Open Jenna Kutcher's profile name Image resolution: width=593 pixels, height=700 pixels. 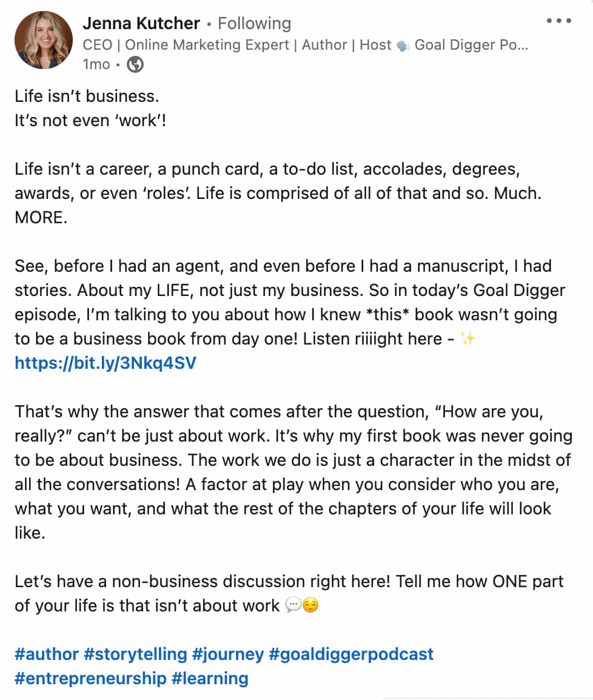coord(142,23)
